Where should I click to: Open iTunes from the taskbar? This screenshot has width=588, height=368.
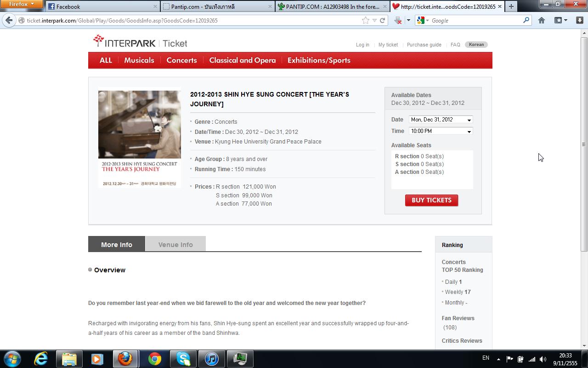pyautogui.click(x=211, y=359)
